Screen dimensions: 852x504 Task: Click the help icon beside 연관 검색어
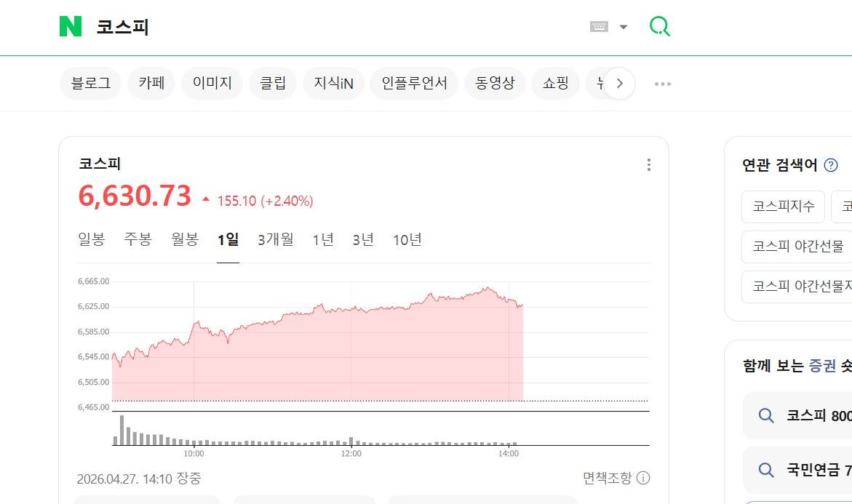point(830,165)
